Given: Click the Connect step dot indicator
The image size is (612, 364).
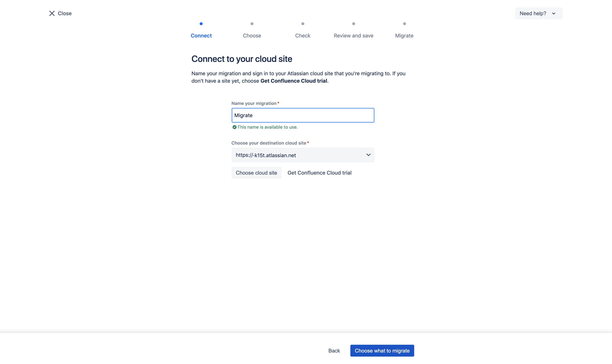Looking at the screenshot, I should [201, 24].
